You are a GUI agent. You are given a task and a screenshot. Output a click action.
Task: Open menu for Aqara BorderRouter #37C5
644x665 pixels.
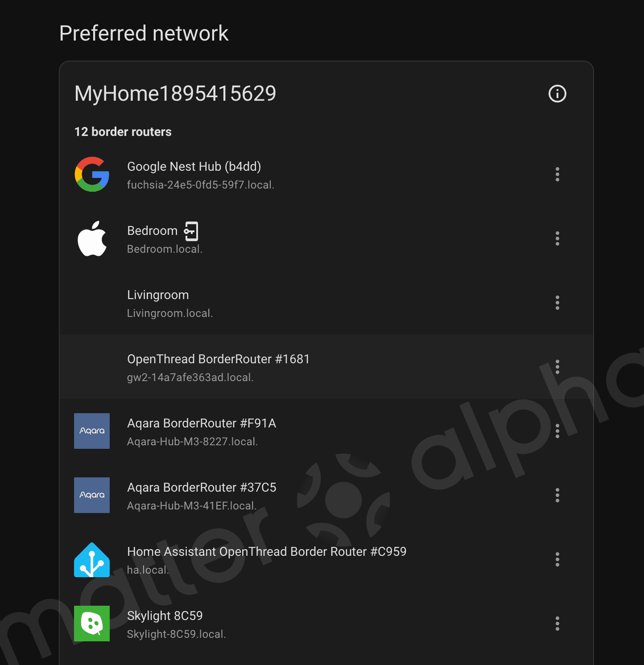coord(557,495)
